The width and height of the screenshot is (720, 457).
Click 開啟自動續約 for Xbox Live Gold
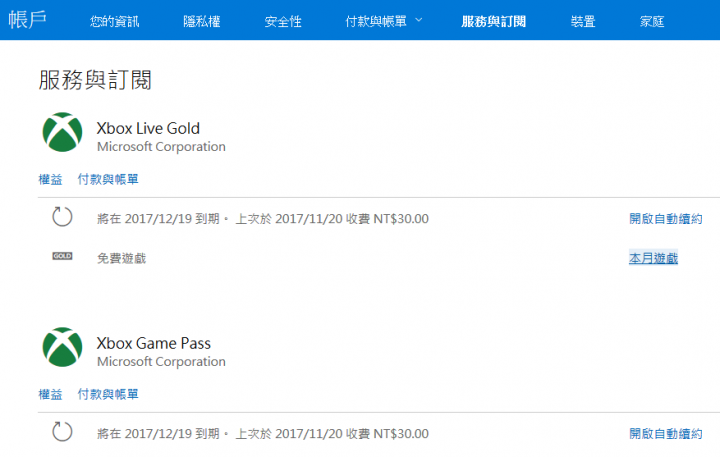click(665, 219)
